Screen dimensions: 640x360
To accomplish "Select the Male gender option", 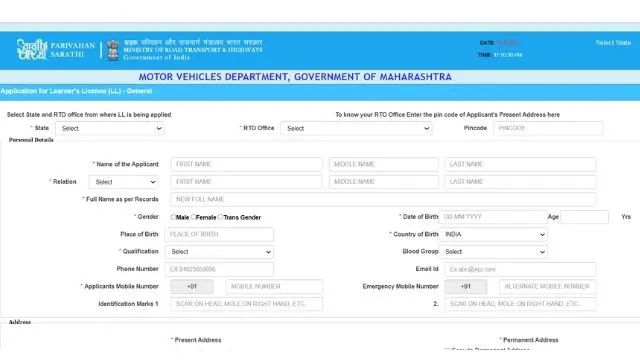I will pos(173,217).
